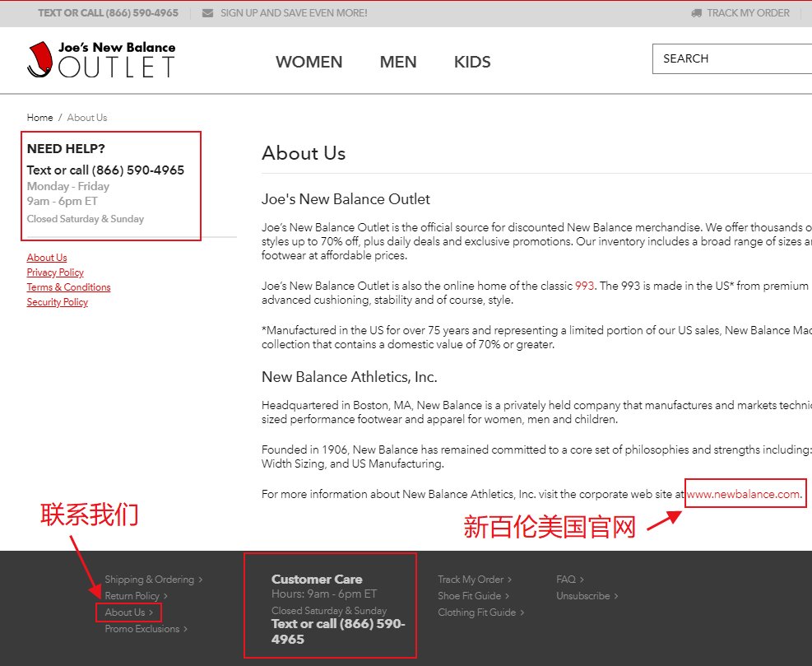
Task: Follow the red 993 link in the paragraph
Action: coord(584,286)
